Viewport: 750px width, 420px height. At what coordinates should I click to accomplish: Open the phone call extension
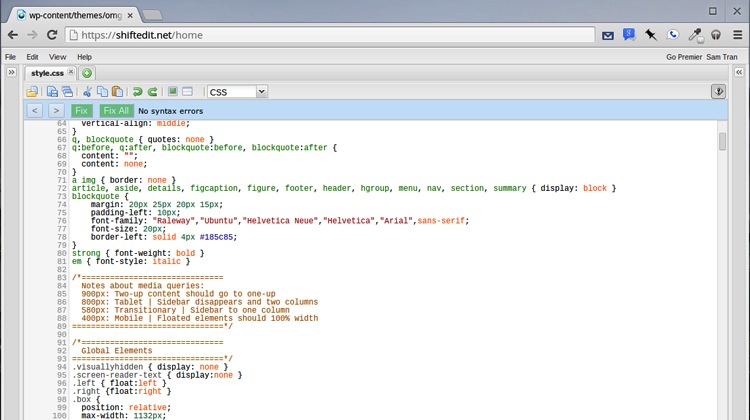click(x=673, y=34)
